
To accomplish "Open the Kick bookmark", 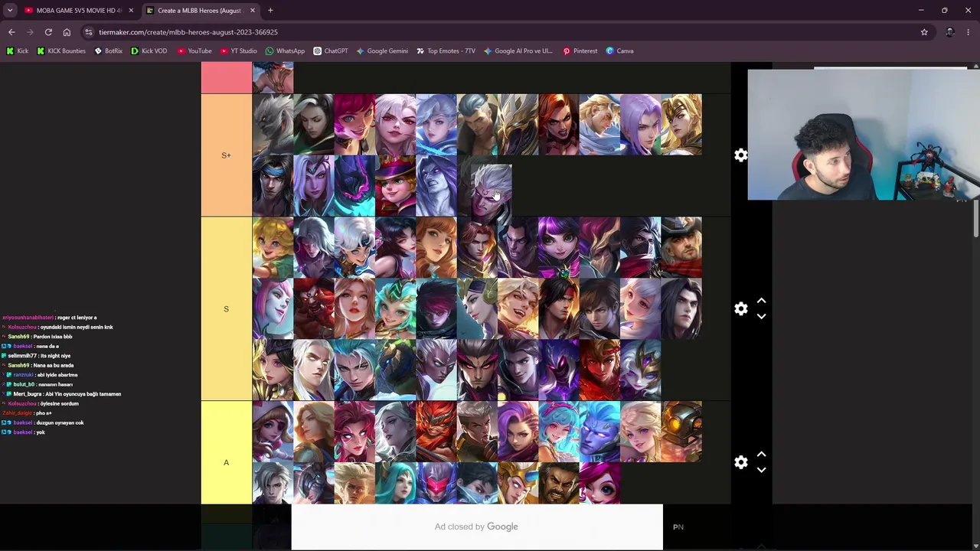I will [18, 51].
